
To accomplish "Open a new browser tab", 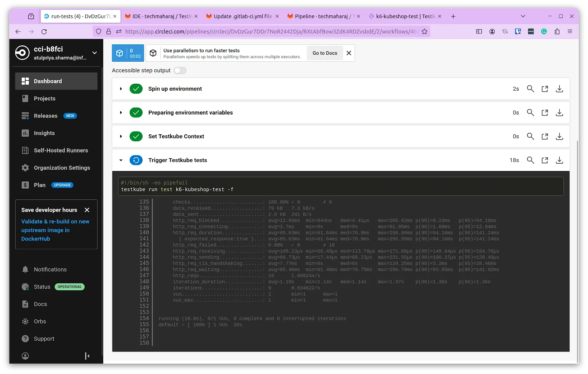I will (453, 16).
